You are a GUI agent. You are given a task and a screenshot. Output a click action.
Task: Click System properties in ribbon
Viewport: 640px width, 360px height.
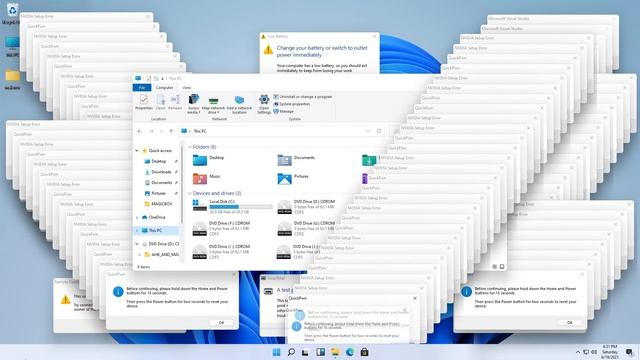click(291, 104)
